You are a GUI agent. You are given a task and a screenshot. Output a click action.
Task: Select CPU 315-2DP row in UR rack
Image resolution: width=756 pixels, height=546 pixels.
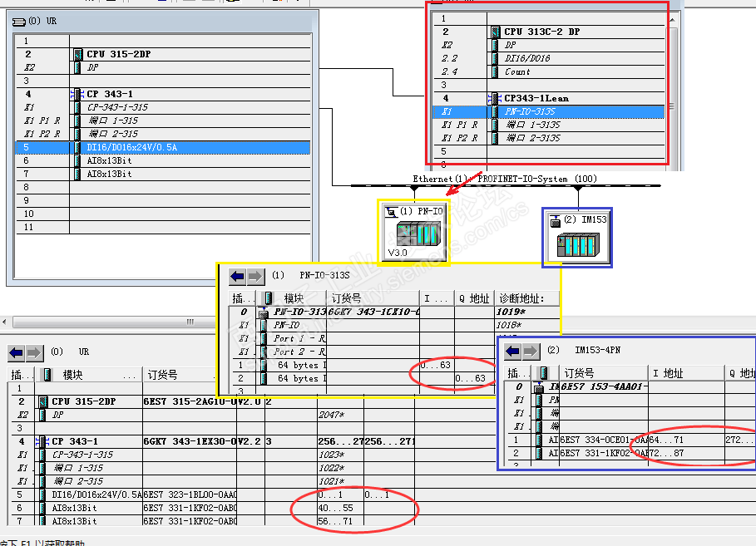163,54
